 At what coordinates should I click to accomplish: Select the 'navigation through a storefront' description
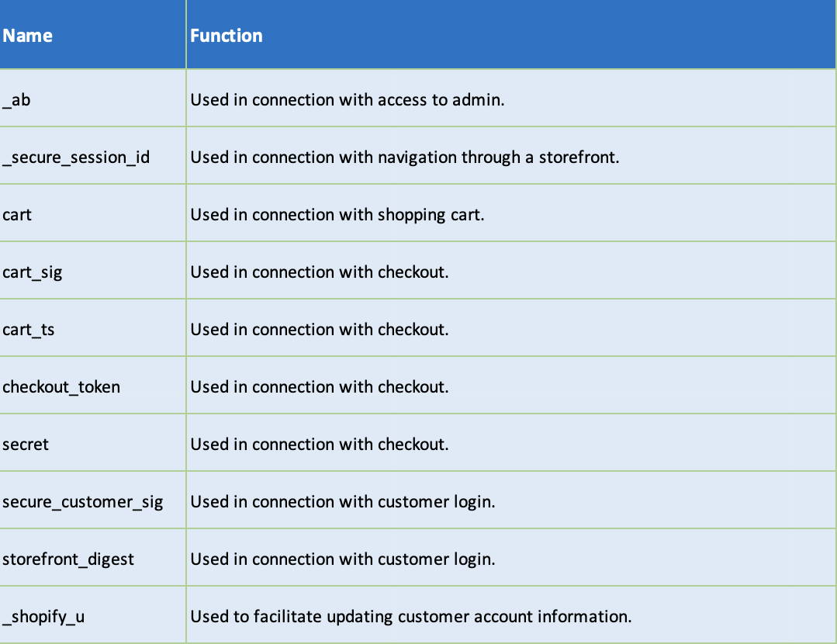click(405, 158)
